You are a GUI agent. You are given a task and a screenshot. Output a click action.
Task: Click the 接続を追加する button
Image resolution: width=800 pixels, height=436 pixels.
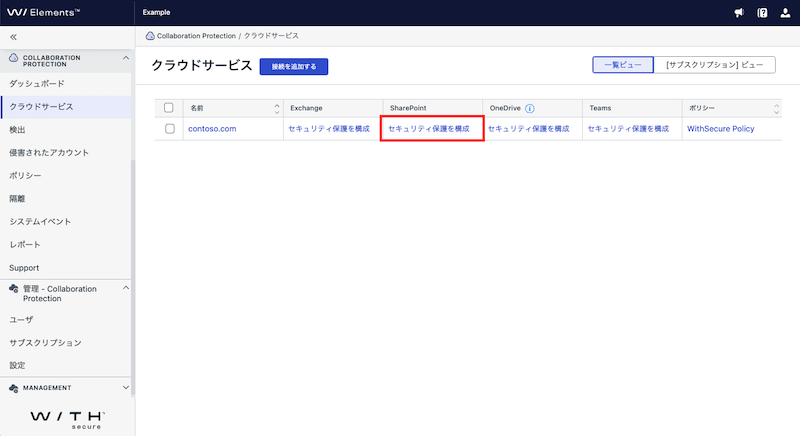[x=294, y=66]
